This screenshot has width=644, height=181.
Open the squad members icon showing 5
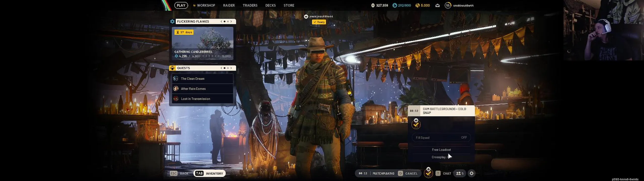pyautogui.click(x=460, y=173)
